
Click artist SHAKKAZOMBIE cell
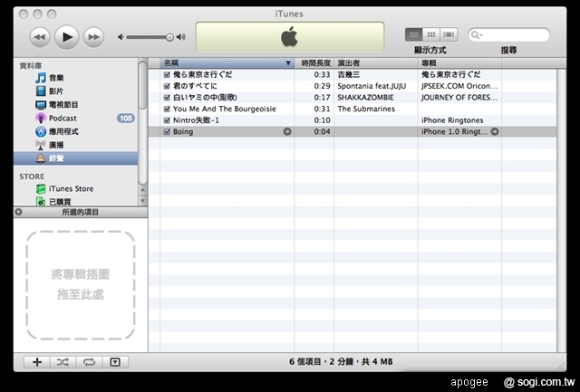(365, 98)
